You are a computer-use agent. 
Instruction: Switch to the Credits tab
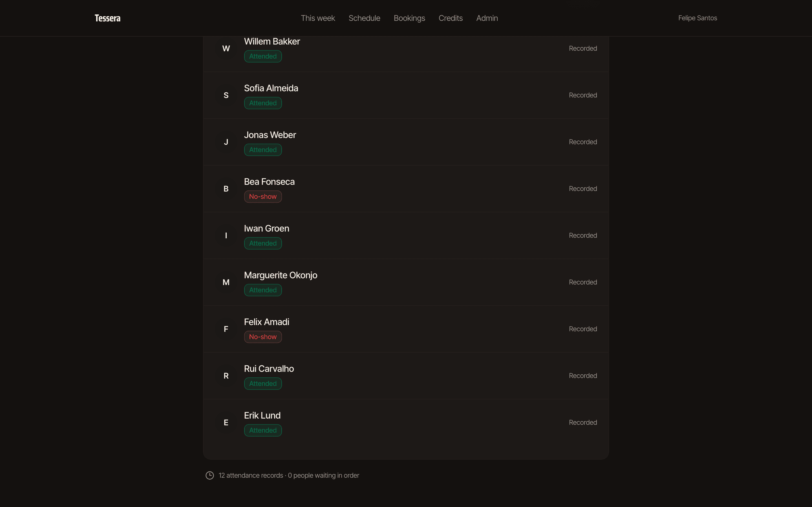click(451, 18)
